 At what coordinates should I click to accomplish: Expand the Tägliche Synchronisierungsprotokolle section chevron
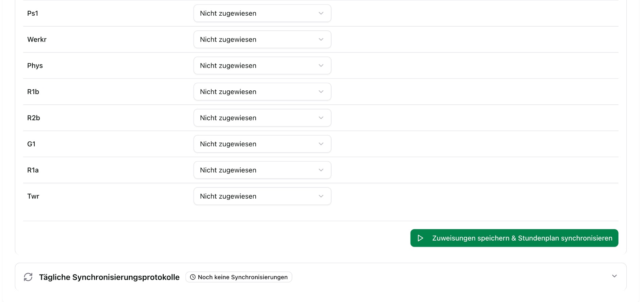coord(614,276)
